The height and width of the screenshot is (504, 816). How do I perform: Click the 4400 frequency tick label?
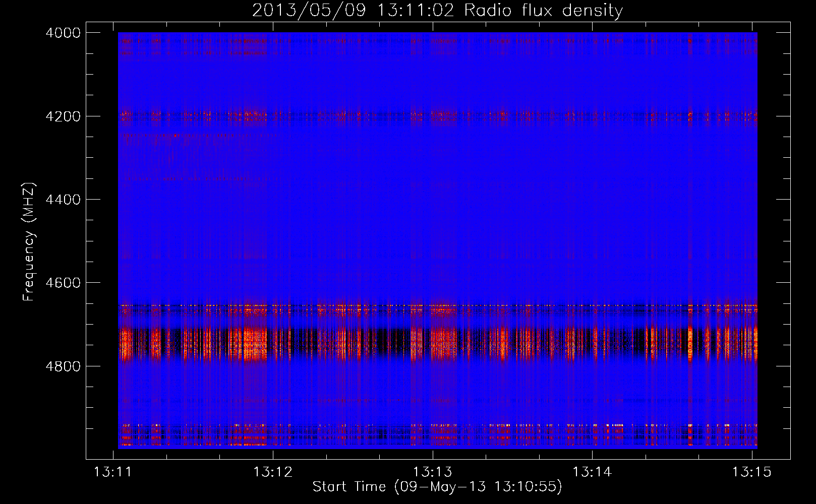point(63,200)
